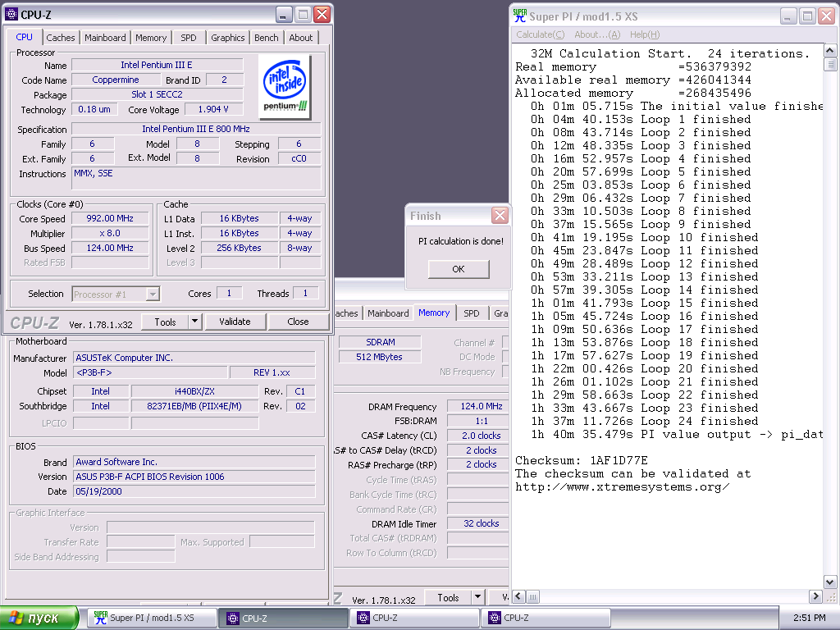
Task: Open the Graphics tab in CPU-Z
Action: pyautogui.click(x=228, y=38)
